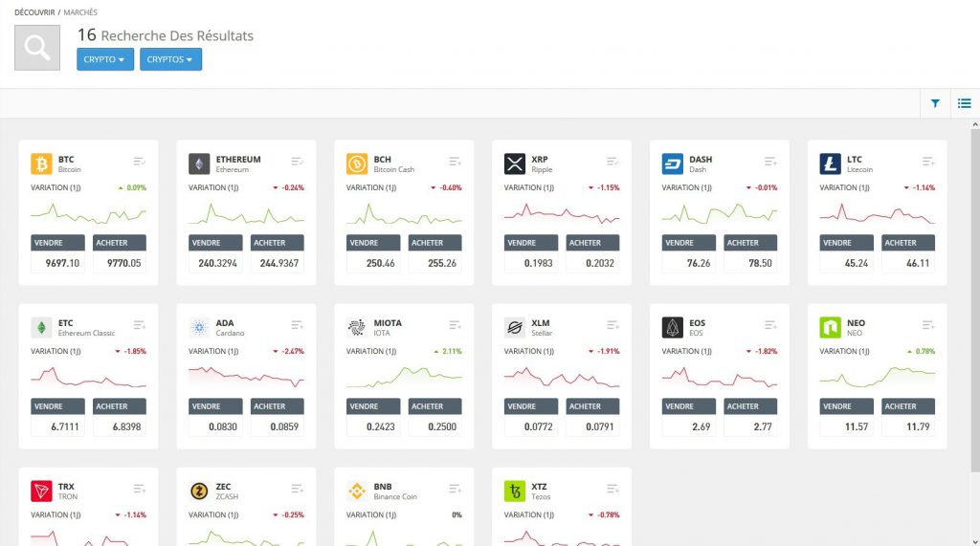
Task: Click ACHETER on the BCH card
Action: point(435,243)
